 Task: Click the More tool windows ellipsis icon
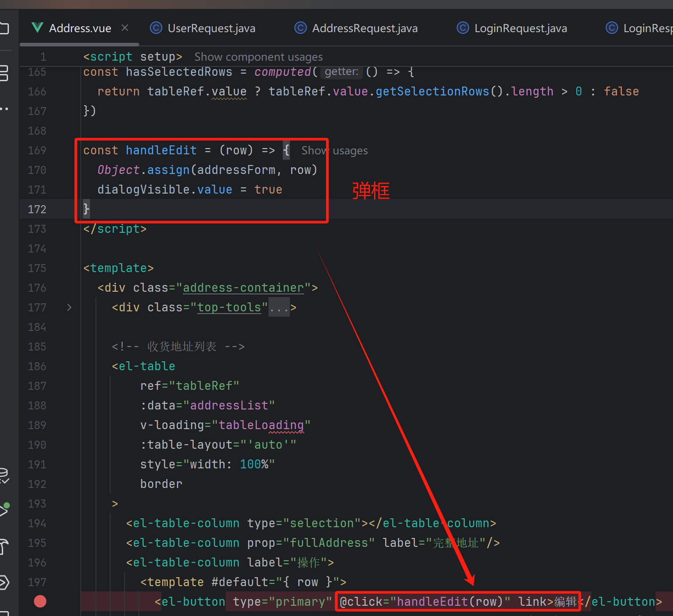click(4, 109)
